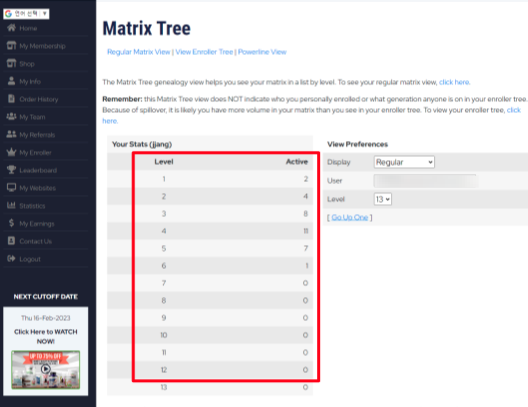Click the Matrix Tree page title

coord(146,28)
